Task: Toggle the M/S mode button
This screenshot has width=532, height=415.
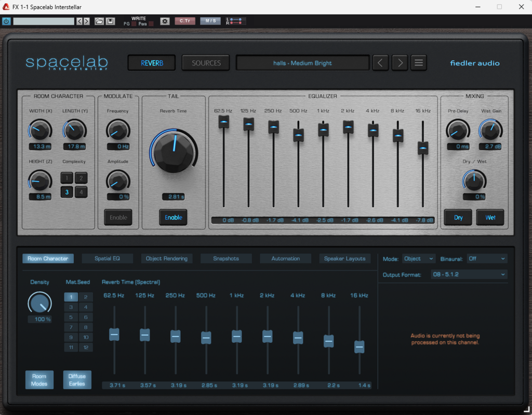Action: tap(210, 21)
